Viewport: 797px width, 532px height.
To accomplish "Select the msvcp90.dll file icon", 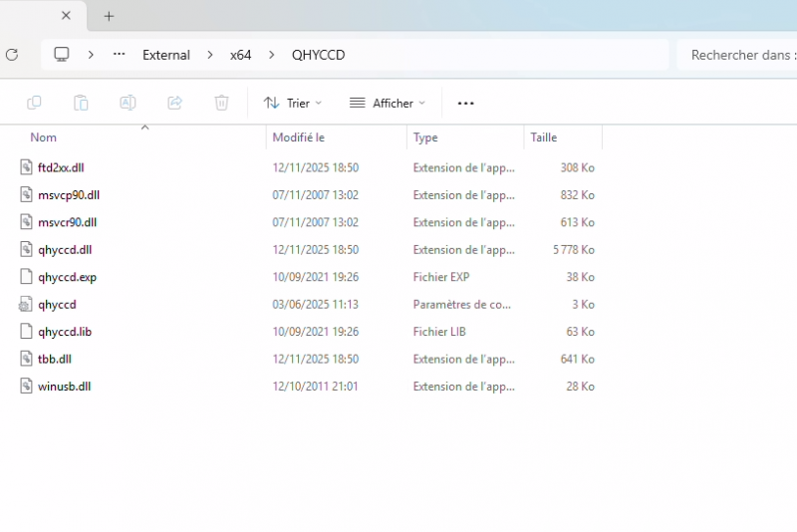I will [26, 194].
